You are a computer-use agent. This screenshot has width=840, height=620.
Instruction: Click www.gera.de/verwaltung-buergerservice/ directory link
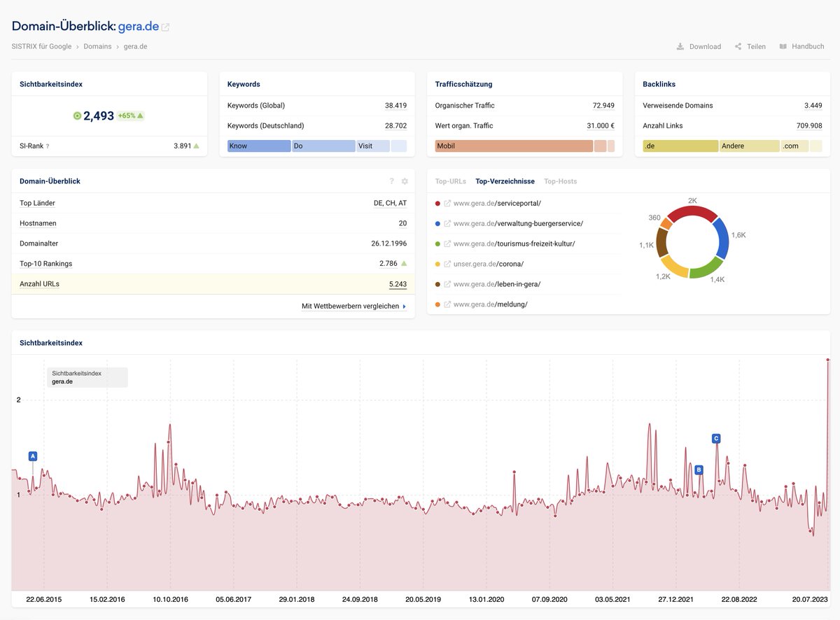[x=518, y=224]
